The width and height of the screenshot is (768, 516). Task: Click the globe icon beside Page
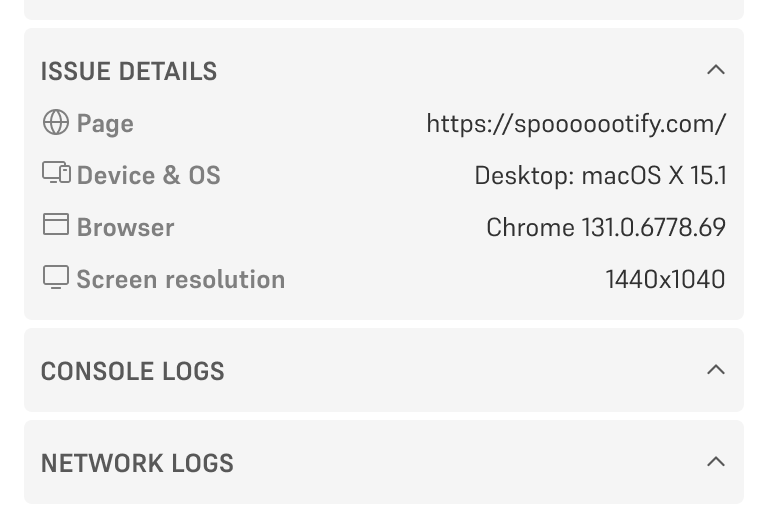[56, 122]
